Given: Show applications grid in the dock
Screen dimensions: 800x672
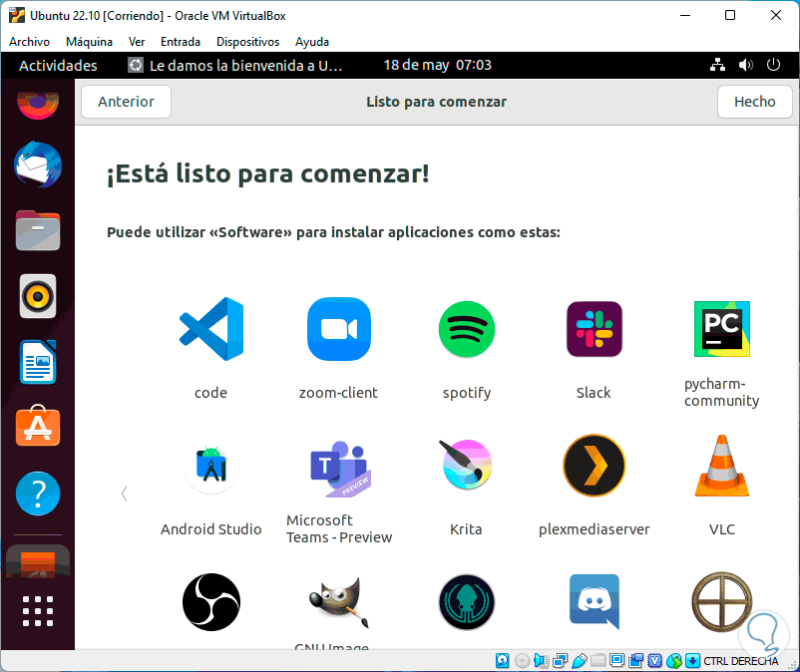Looking at the screenshot, I should click(38, 610).
